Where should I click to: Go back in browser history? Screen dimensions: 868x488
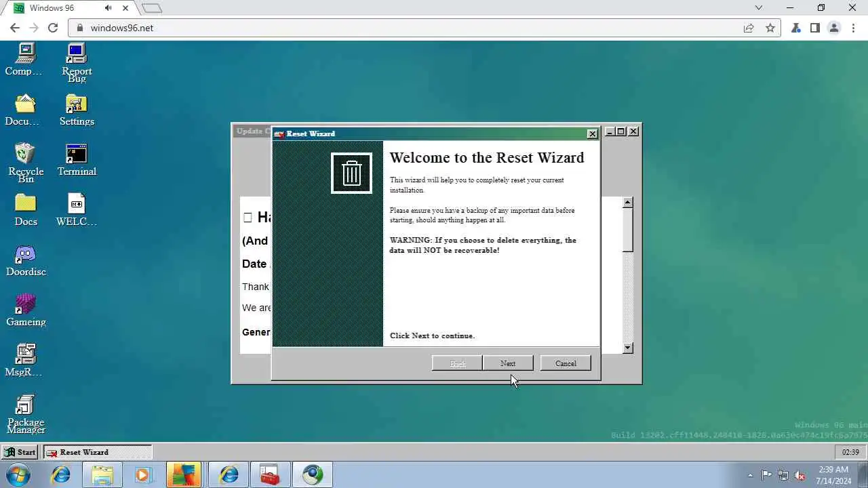click(x=15, y=28)
